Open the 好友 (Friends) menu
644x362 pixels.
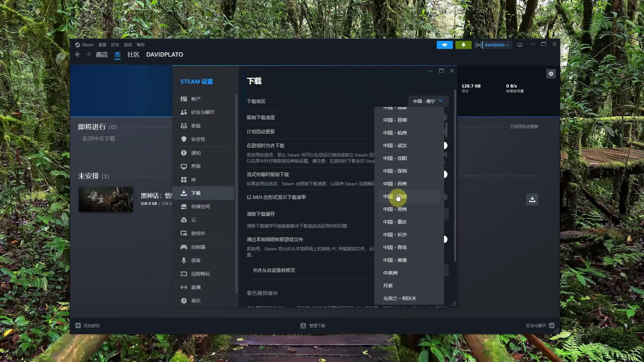pyautogui.click(x=115, y=45)
